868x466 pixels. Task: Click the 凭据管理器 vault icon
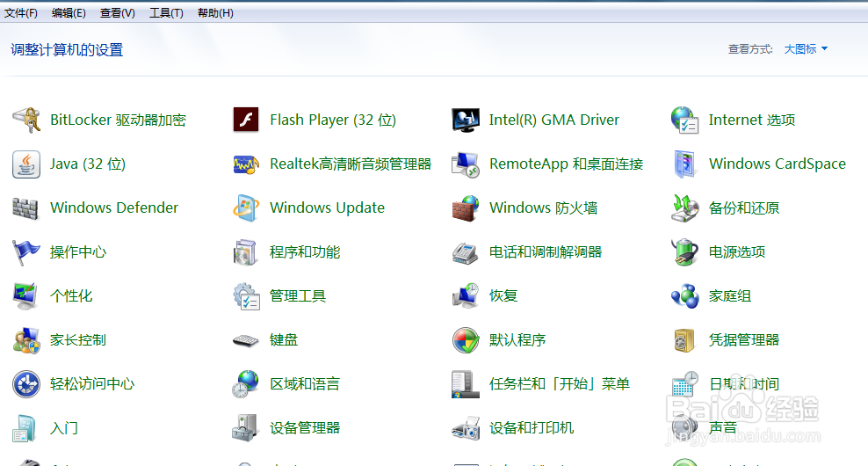tap(684, 340)
